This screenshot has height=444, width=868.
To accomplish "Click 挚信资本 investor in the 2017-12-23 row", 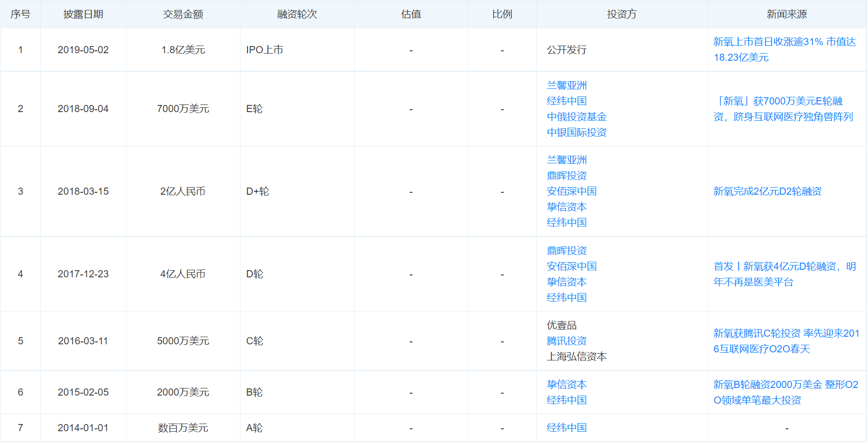I will tap(567, 282).
